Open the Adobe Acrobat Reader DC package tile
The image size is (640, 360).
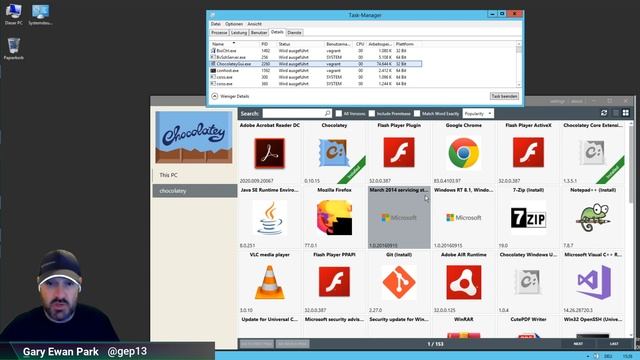pyautogui.click(x=270, y=153)
